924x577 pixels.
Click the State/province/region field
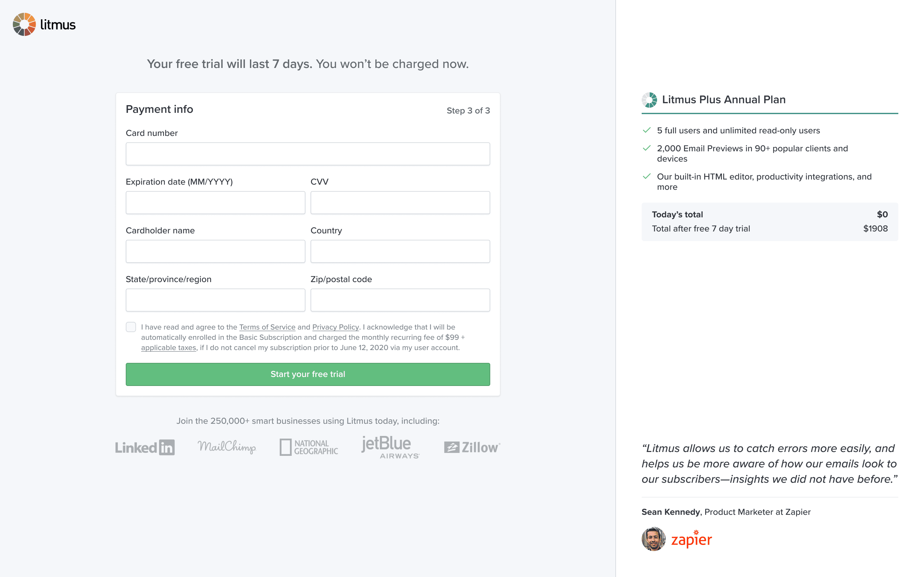pyautogui.click(x=215, y=300)
